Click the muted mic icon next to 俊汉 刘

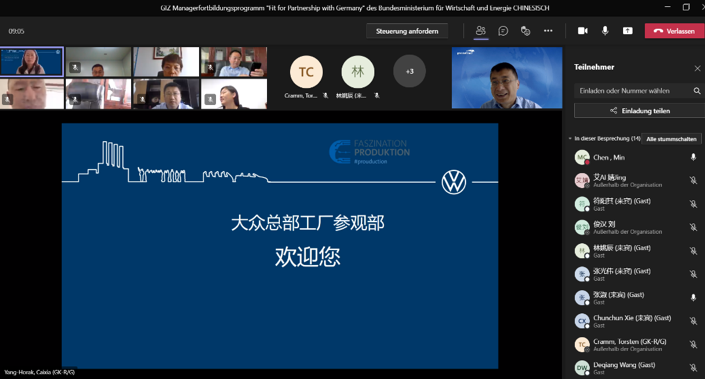point(693,227)
